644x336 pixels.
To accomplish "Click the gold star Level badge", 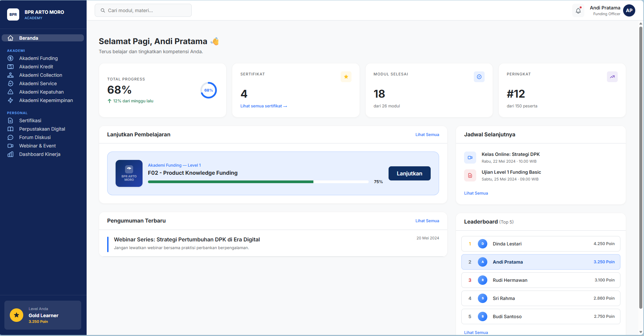I will click(x=17, y=315).
